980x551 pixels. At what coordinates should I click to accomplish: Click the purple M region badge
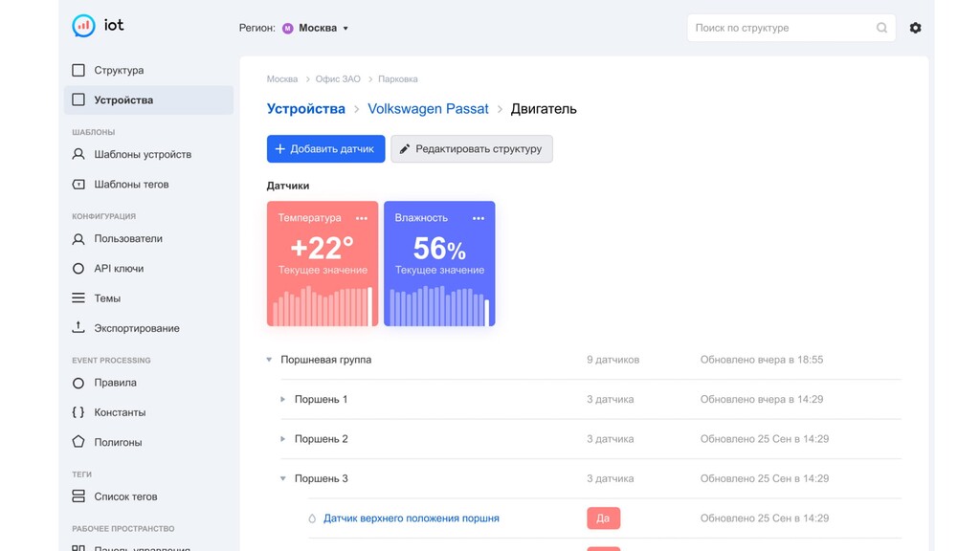point(287,28)
